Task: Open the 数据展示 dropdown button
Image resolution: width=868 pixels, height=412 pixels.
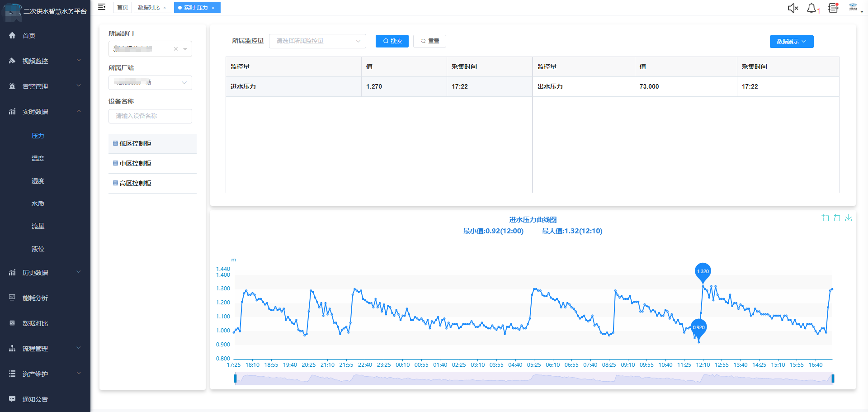Action: tap(792, 42)
